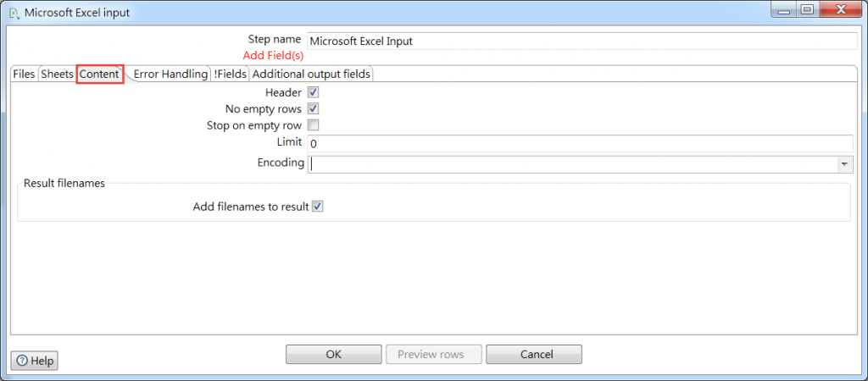This screenshot has height=381, width=868.
Task: Click the Result filenames group label
Action: point(64,183)
